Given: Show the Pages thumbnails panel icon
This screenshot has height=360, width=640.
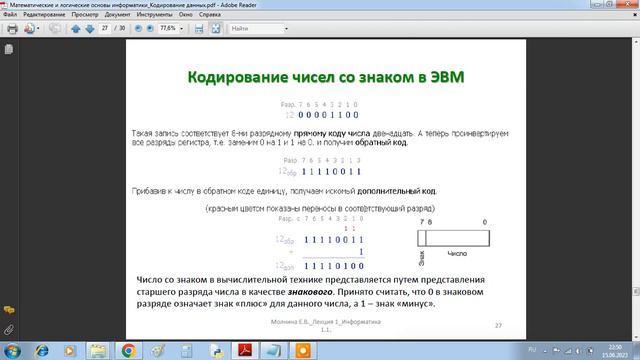Looking at the screenshot, I should [9, 49].
